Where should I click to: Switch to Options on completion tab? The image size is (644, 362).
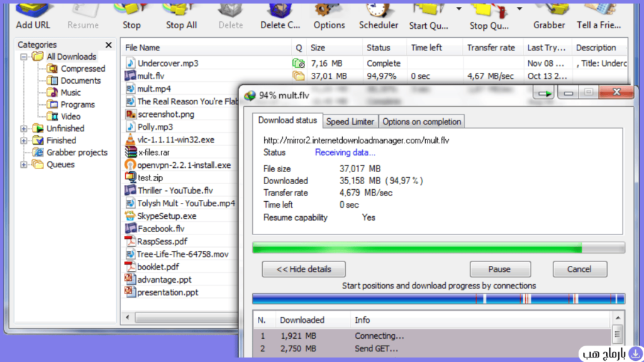pyautogui.click(x=422, y=121)
